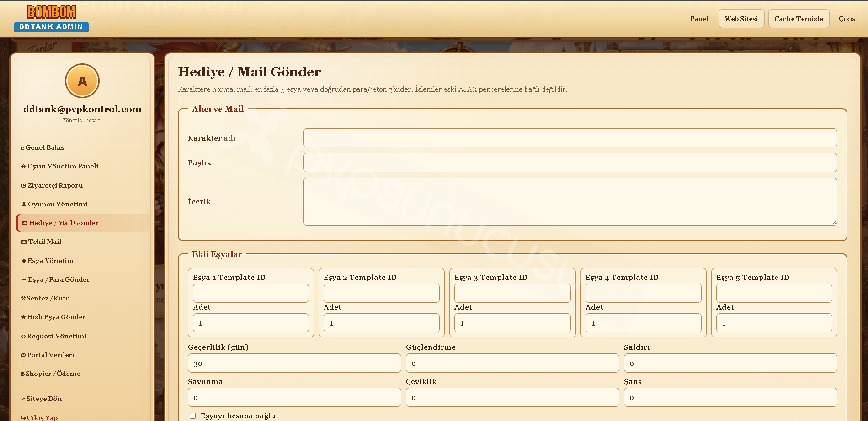This screenshot has height=421, width=868.
Task: Focus the Savunma field
Action: [294, 397]
